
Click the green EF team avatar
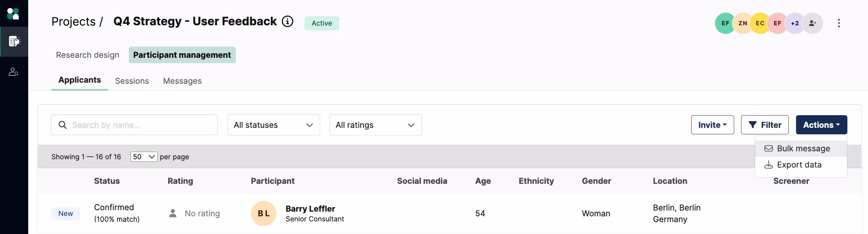[x=725, y=23]
